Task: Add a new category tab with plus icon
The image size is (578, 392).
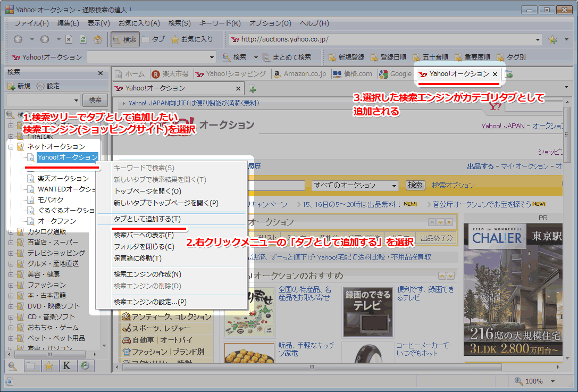Action: tap(509, 74)
